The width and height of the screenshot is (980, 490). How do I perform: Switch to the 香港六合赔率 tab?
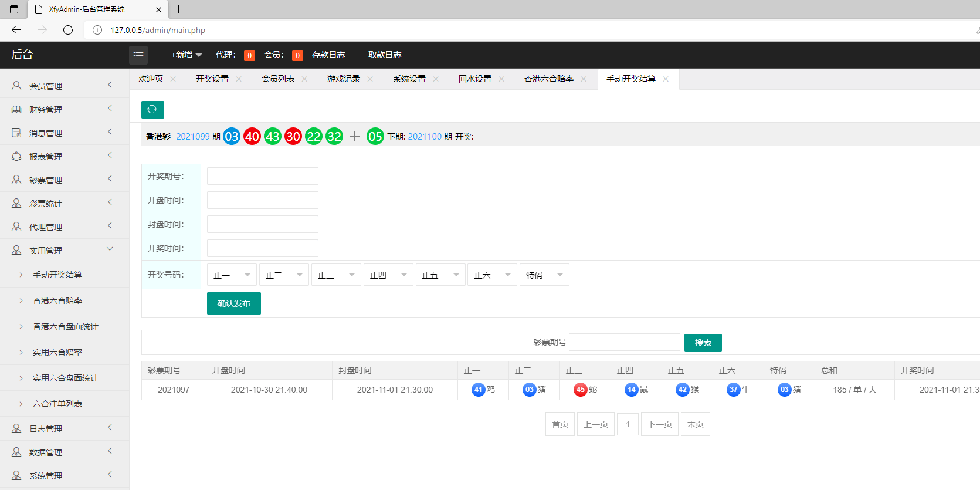point(549,79)
